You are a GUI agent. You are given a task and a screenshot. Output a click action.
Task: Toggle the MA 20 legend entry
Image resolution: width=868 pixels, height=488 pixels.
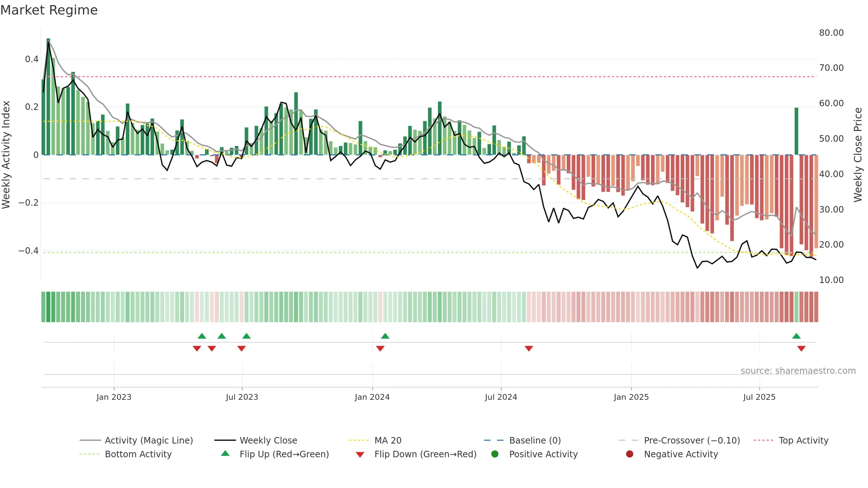pyautogui.click(x=375, y=440)
